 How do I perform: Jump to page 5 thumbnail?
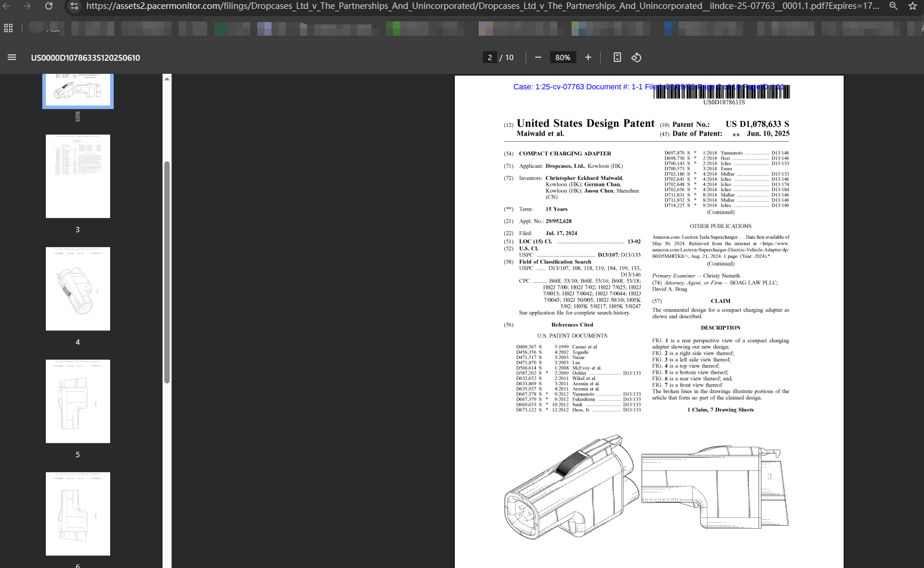click(78, 401)
